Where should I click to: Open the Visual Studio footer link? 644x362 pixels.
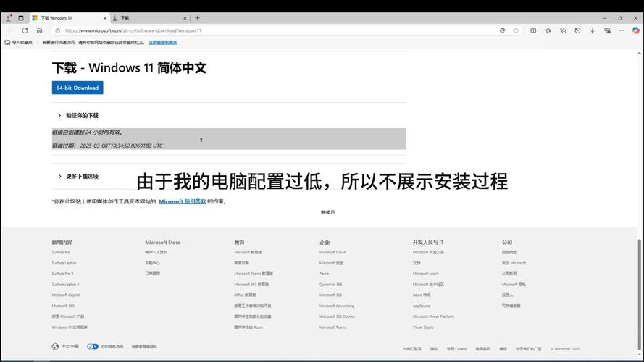423,327
